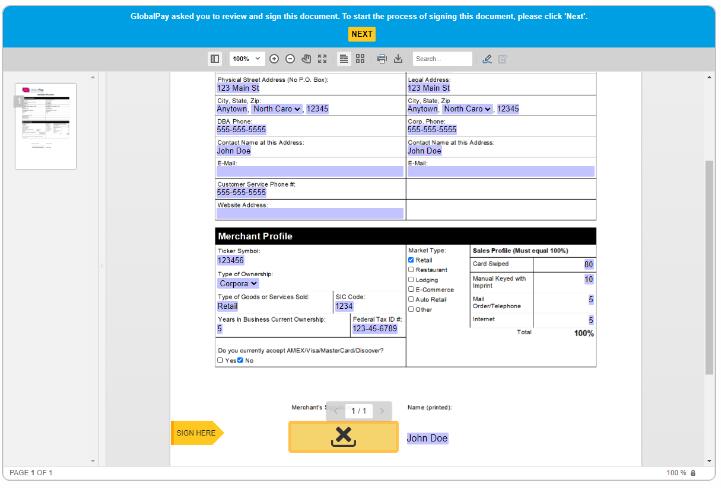Edit the DBA City field Anytown
This screenshot has width=721, height=488.
232,109
